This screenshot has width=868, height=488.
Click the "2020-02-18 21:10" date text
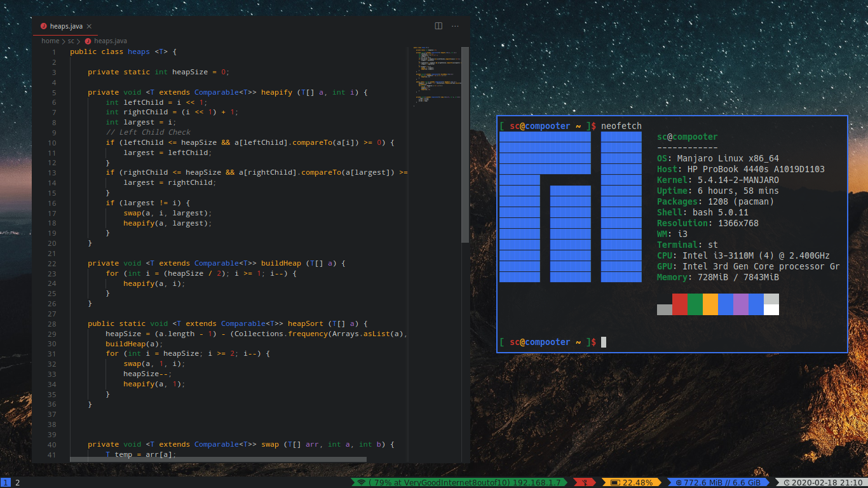coord(827,482)
